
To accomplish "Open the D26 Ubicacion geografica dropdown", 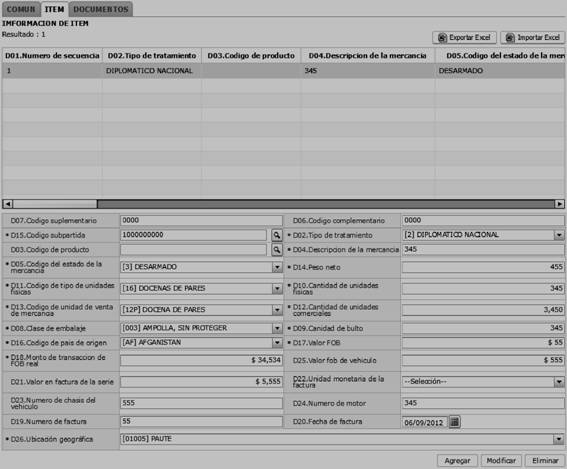I will pos(559,439).
